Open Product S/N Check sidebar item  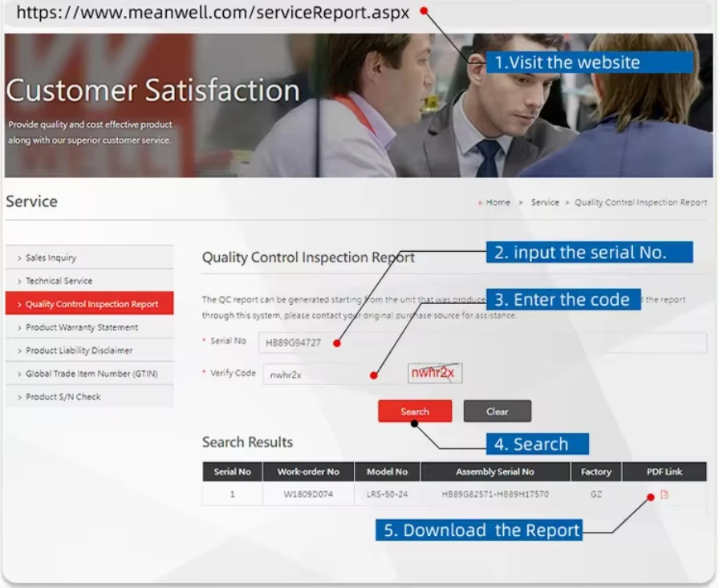[x=89, y=396]
